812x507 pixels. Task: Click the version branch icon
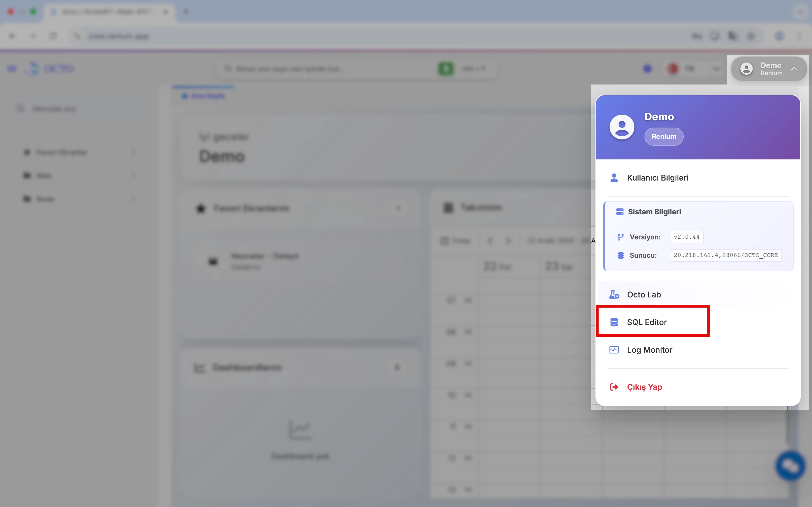tap(620, 237)
